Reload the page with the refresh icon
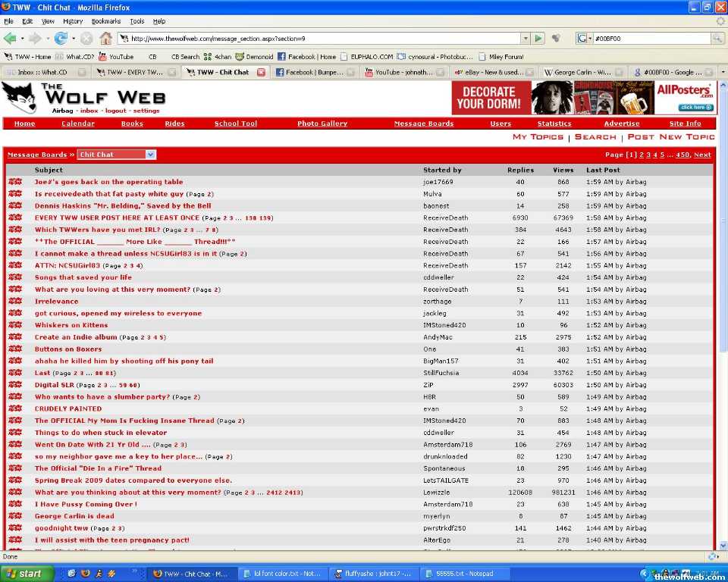The height and width of the screenshot is (582, 728). 60,38
